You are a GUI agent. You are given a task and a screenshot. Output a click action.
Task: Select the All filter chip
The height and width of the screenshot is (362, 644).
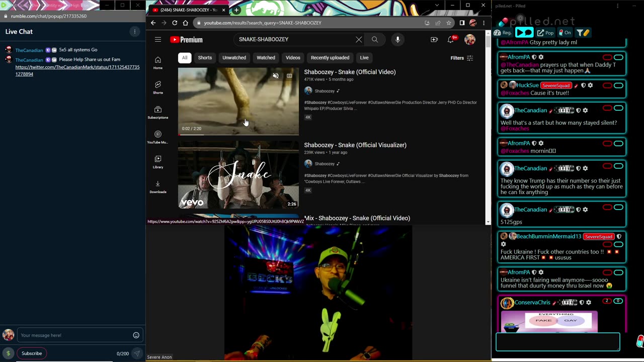tap(185, 58)
